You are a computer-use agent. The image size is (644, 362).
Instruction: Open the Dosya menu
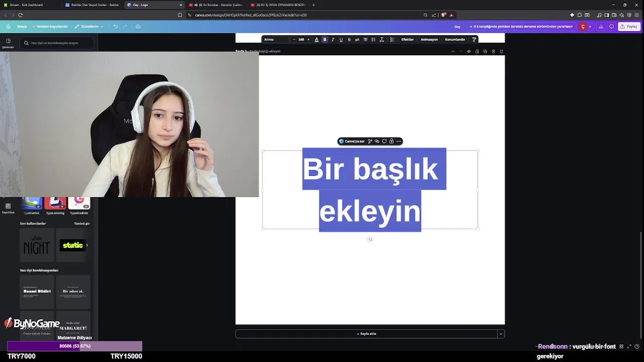click(x=22, y=27)
